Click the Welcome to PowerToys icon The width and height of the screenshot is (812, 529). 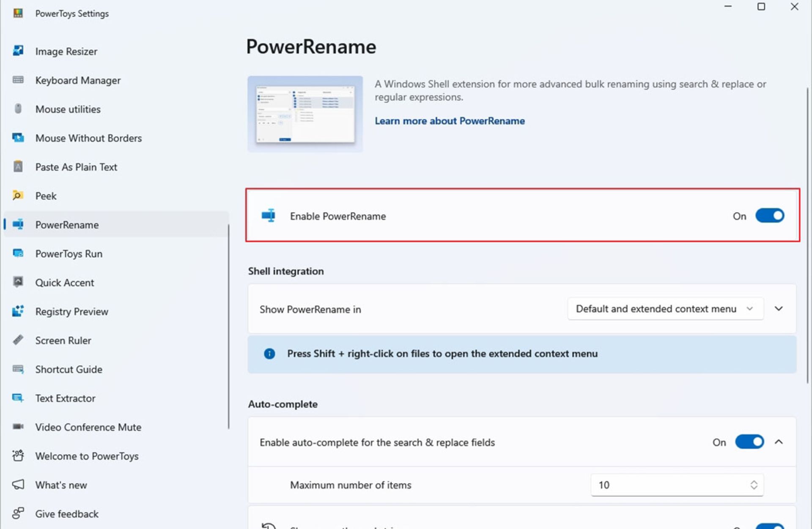18,455
